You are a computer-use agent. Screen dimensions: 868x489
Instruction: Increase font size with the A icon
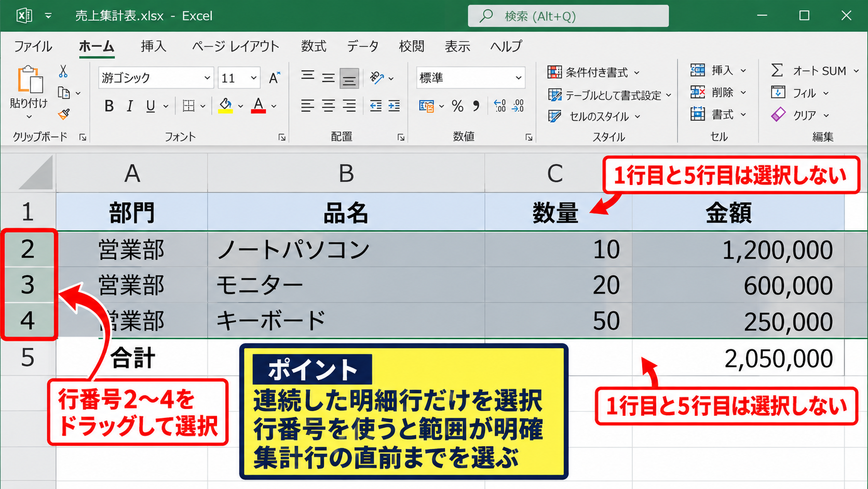tap(274, 78)
